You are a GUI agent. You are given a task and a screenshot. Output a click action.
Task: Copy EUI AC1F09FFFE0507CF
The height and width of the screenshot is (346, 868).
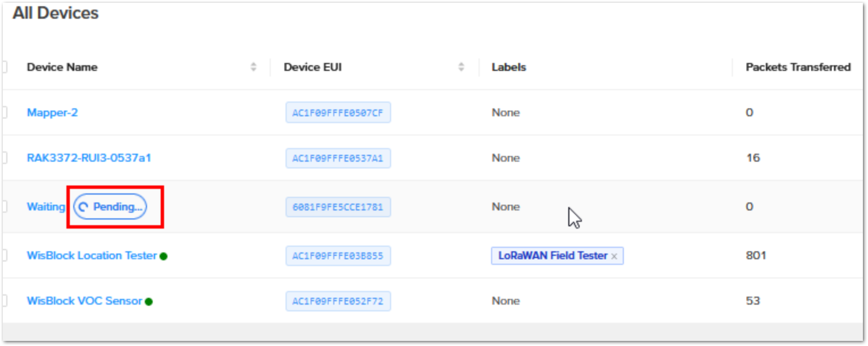click(338, 112)
